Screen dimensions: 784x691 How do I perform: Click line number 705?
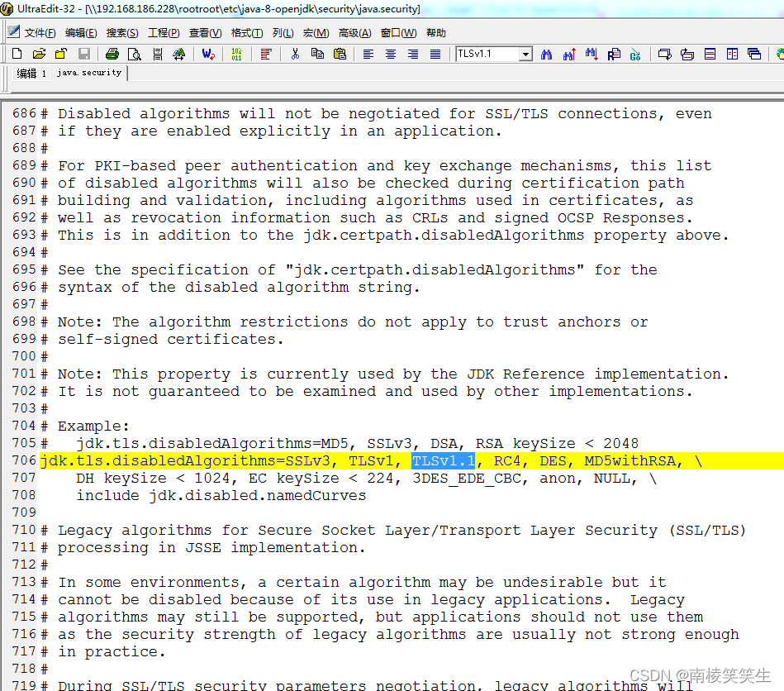click(x=24, y=443)
